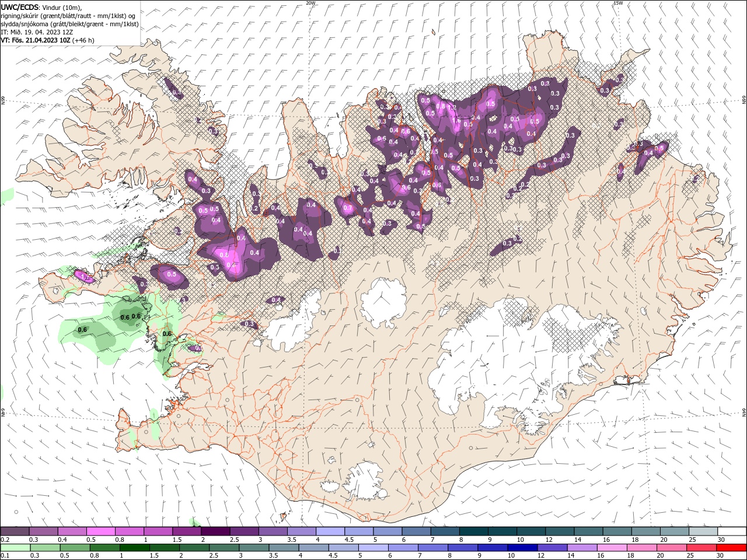This screenshot has width=747, height=560.
Task: Select the light pink 16 swatch, lower legend
Action: [611, 548]
